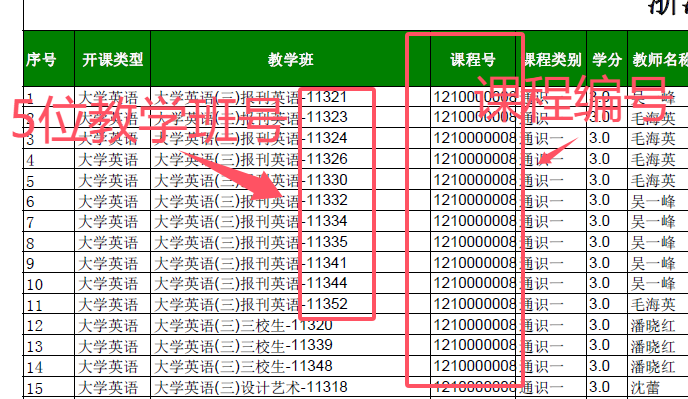Select 三校生-11348 class cell
Viewport: 688px width, 399px height.
point(290,367)
